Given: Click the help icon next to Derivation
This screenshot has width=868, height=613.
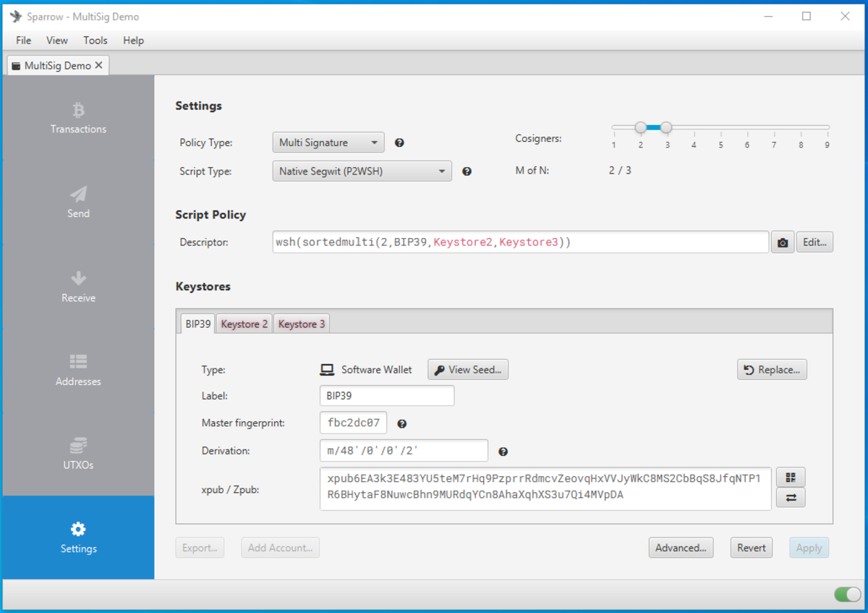Looking at the screenshot, I should (x=503, y=452).
